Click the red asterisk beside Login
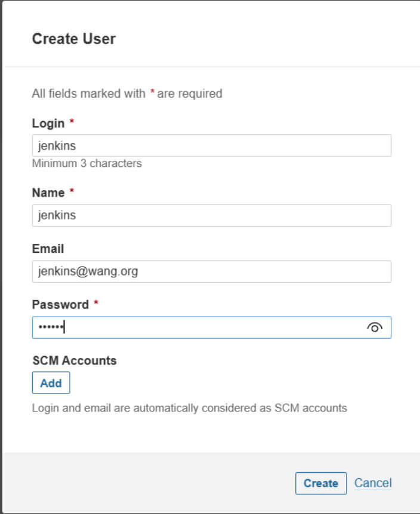The width and height of the screenshot is (420, 514). click(x=72, y=122)
